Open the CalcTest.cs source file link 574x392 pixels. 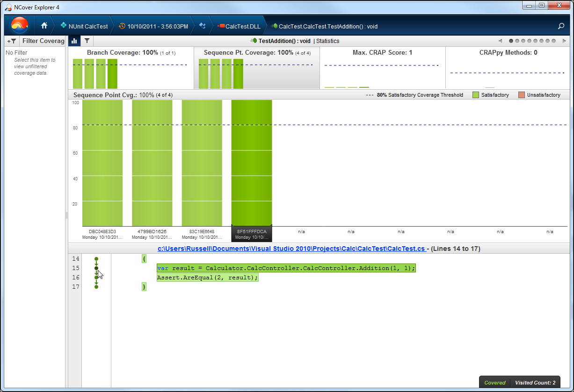tap(291, 249)
